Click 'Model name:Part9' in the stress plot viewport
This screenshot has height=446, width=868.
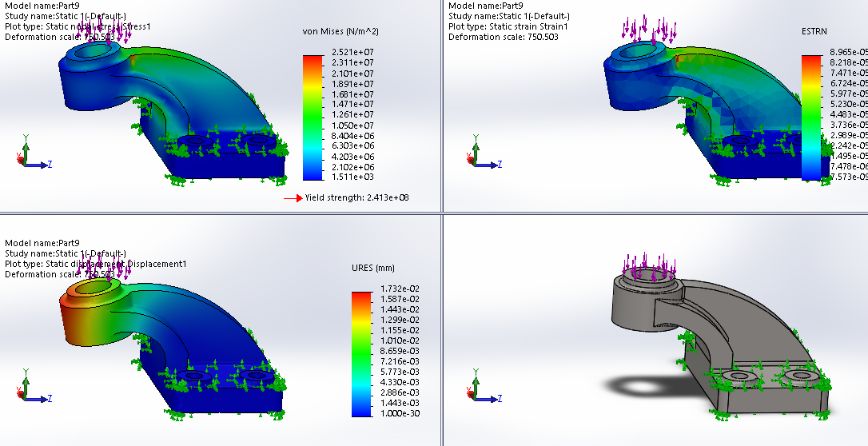(x=42, y=6)
